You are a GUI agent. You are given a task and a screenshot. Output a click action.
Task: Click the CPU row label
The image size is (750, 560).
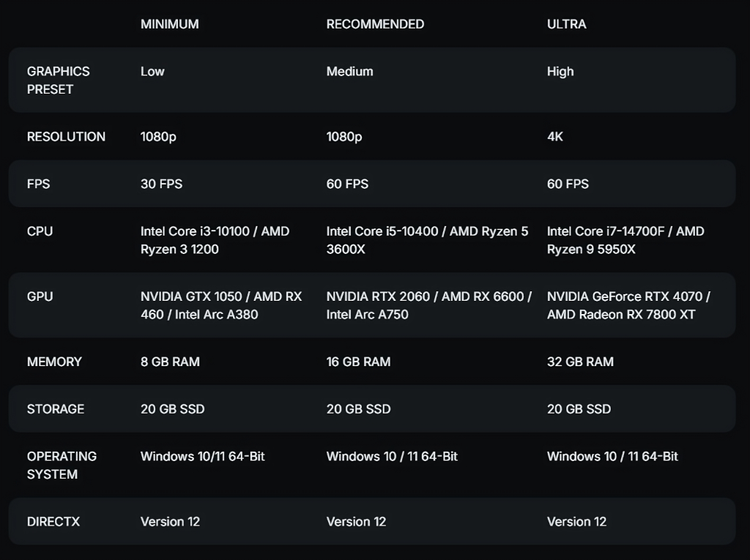[40, 231]
